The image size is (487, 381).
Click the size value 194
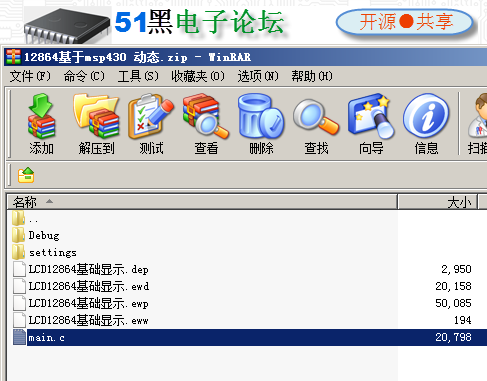pos(463,320)
